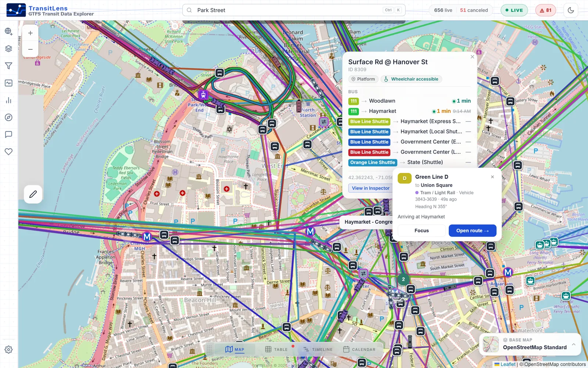The width and height of the screenshot is (588, 368).
Task: Click the yellow D route badge
Action: click(405, 178)
